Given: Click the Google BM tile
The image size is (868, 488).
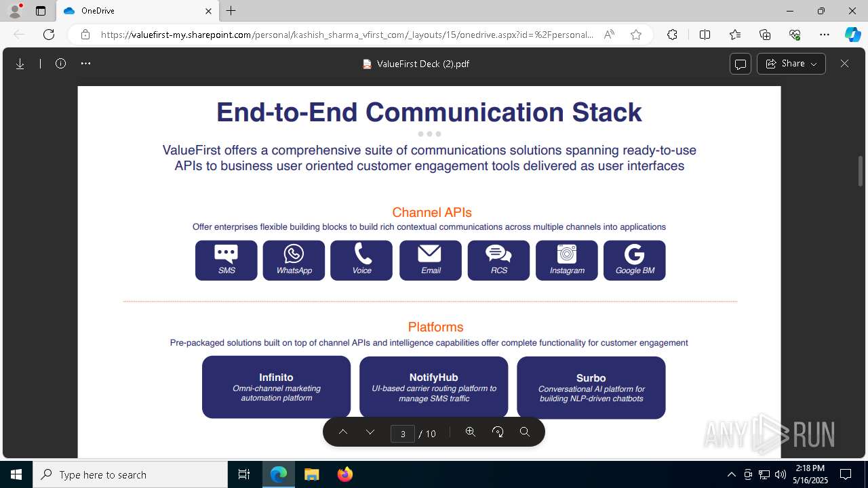Looking at the screenshot, I should (635, 260).
